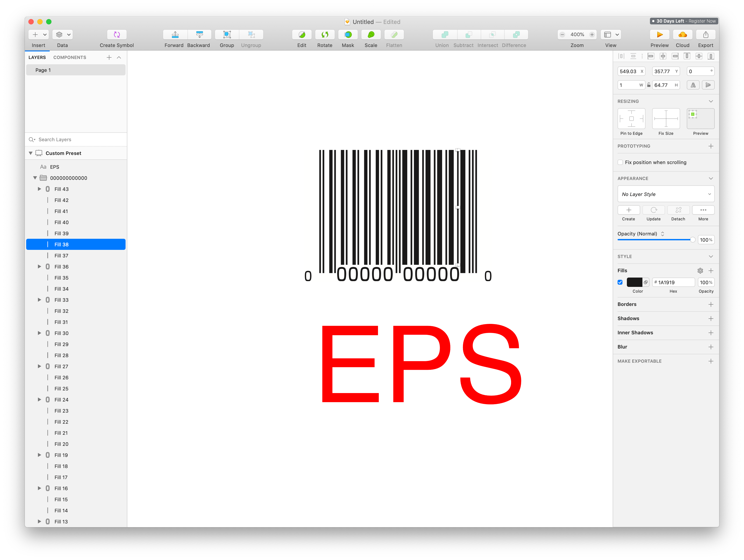The image size is (744, 560).
Task: Click the Update style button
Action: 653,210
